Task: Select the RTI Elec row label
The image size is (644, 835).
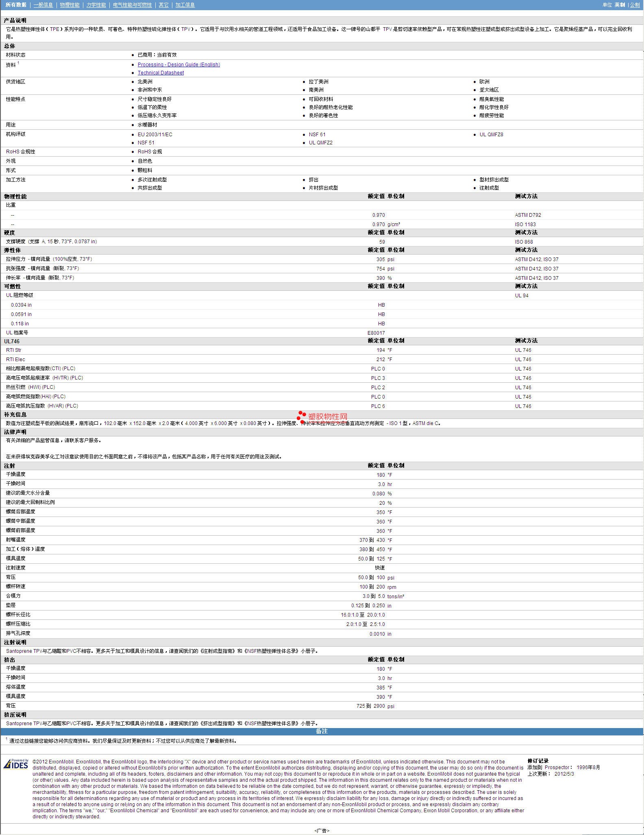Action: click(x=15, y=360)
